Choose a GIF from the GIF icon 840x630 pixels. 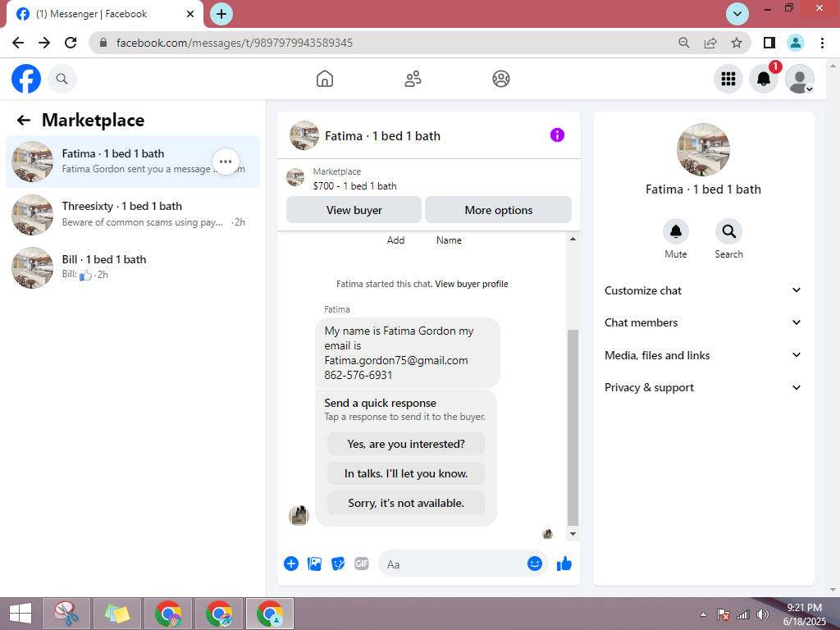click(x=362, y=564)
